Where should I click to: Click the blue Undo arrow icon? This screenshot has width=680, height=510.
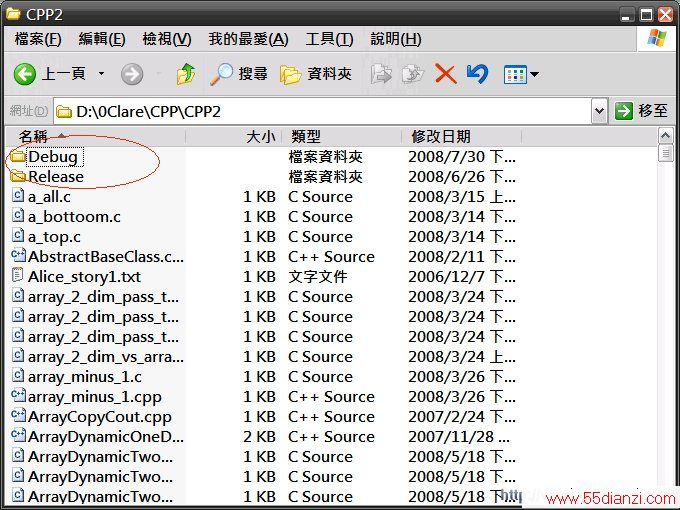[x=477, y=74]
